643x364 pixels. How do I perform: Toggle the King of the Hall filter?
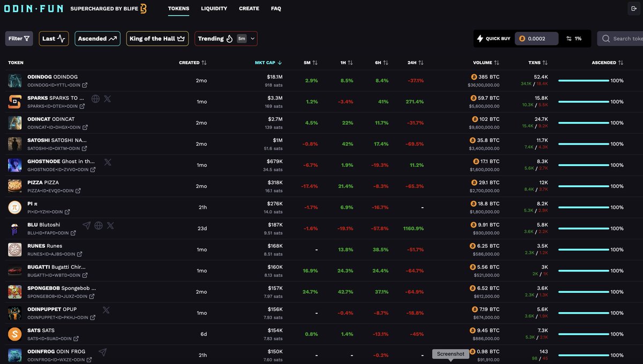click(158, 39)
